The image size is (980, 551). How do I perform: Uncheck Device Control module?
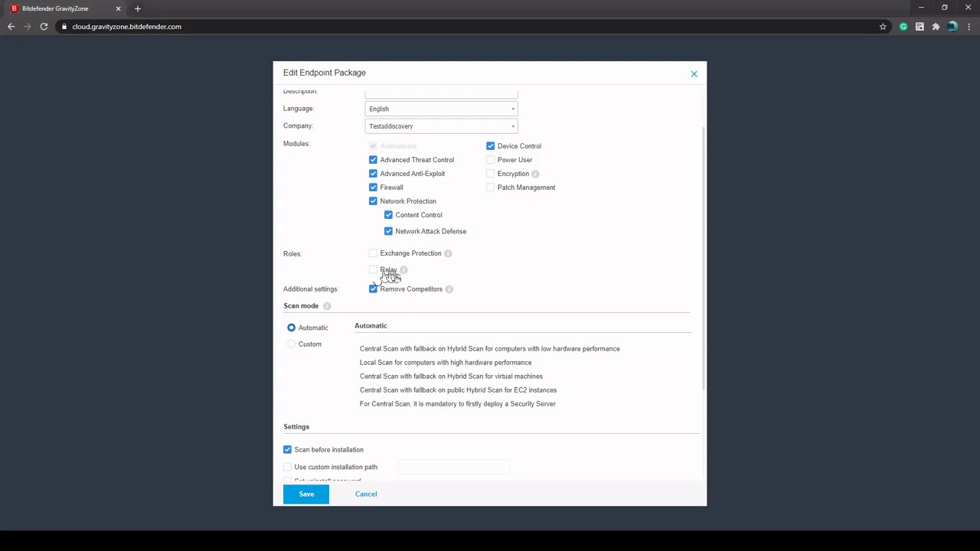tap(490, 146)
